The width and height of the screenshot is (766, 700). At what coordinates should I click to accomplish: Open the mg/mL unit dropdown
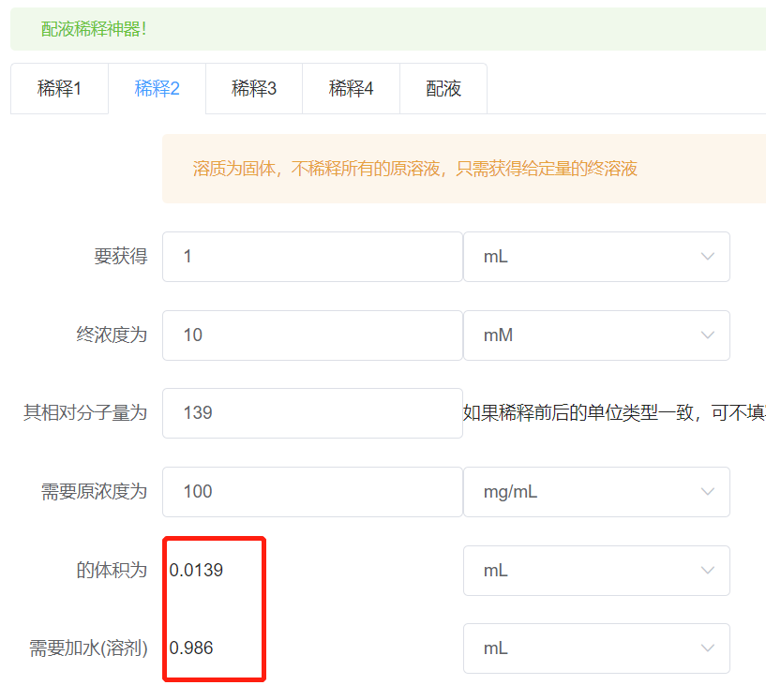596,492
